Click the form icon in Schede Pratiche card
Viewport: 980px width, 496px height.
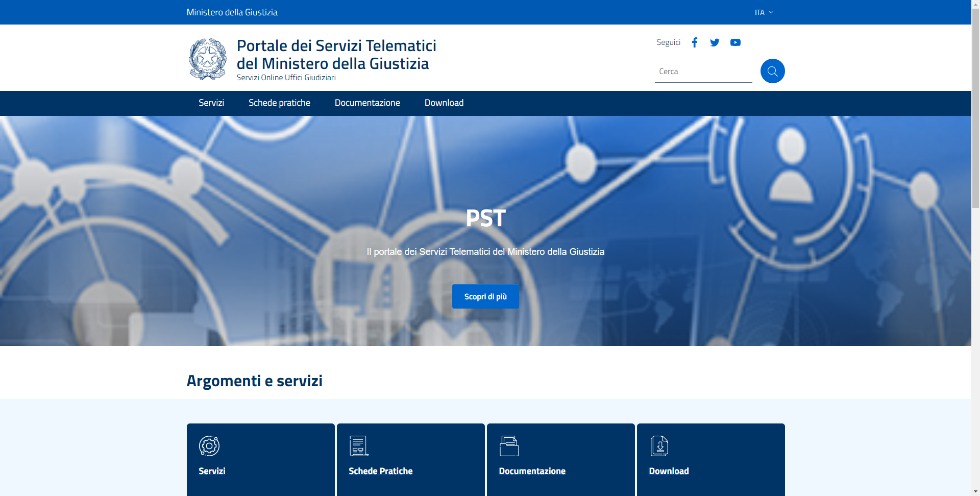pos(359,446)
